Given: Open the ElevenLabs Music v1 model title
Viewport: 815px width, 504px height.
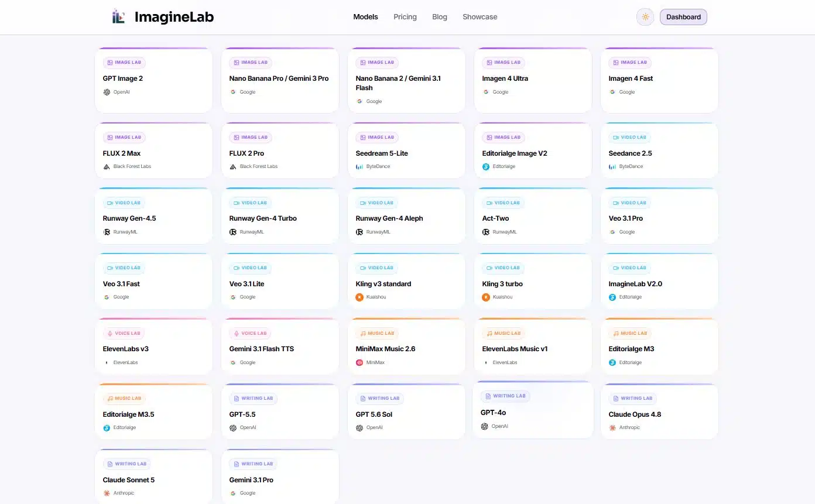Looking at the screenshot, I should (x=515, y=349).
